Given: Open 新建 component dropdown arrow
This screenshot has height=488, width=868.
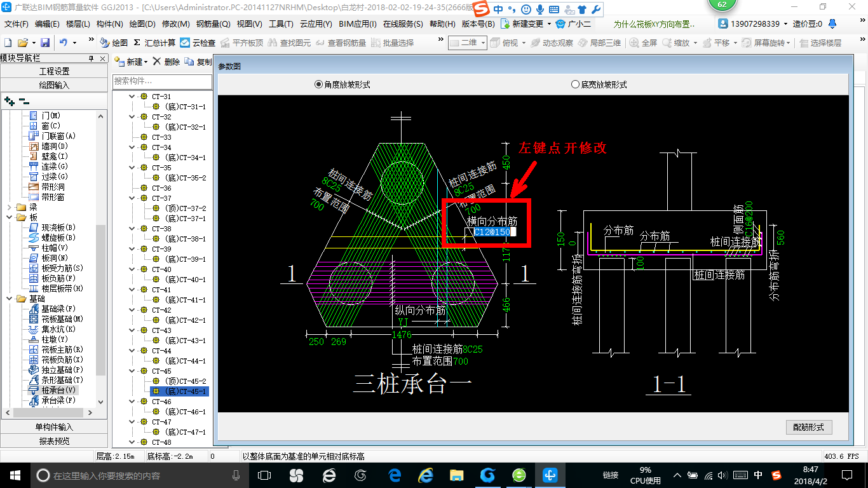Looking at the screenshot, I should pyautogui.click(x=146, y=62).
